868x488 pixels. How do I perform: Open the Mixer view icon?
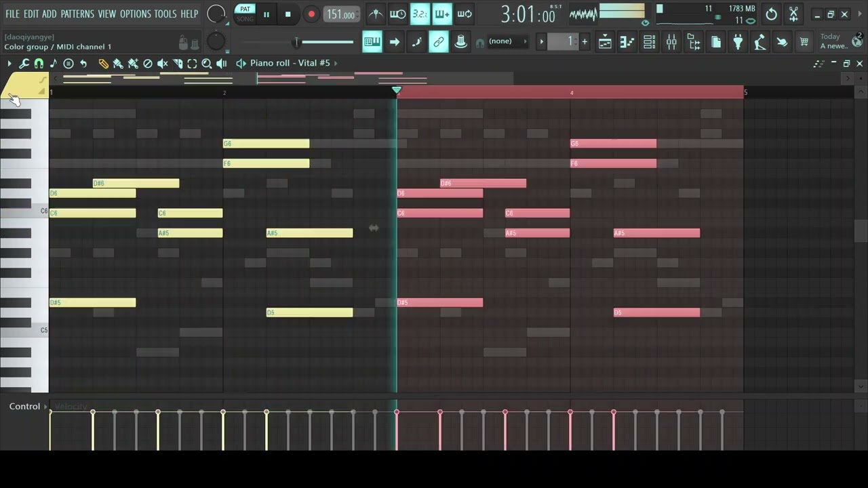(x=671, y=42)
